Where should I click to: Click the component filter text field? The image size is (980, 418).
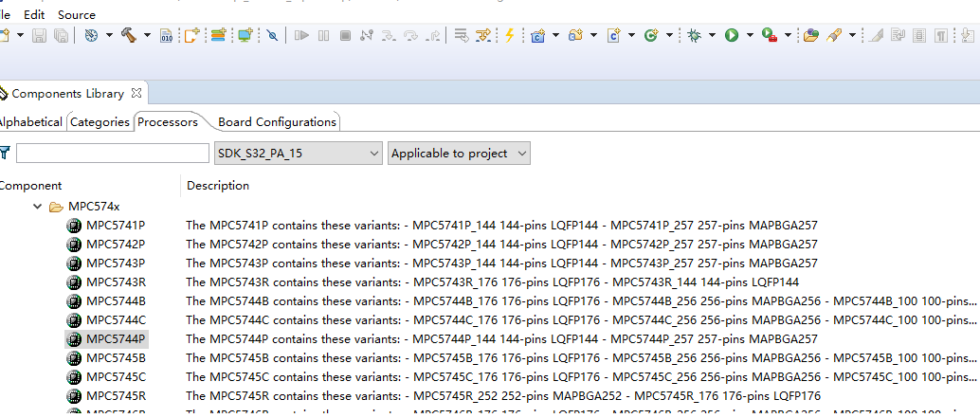(x=113, y=154)
